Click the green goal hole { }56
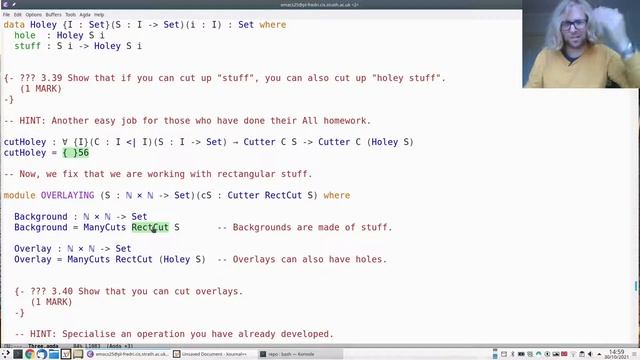This screenshot has height=360, width=640. point(76,153)
